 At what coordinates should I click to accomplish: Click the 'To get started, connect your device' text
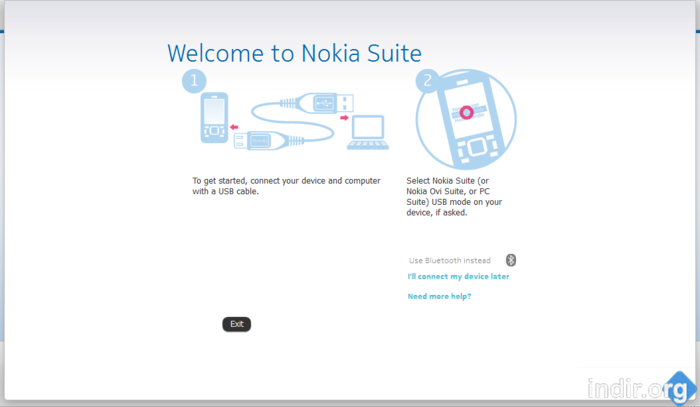pyautogui.click(x=286, y=186)
